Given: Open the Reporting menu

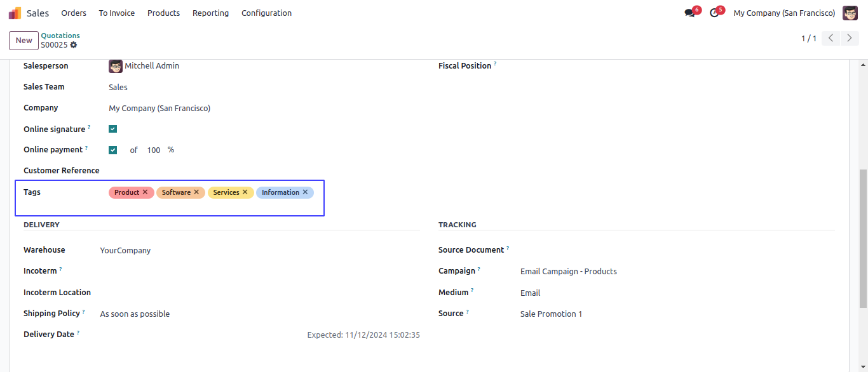Looking at the screenshot, I should point(210,13).
